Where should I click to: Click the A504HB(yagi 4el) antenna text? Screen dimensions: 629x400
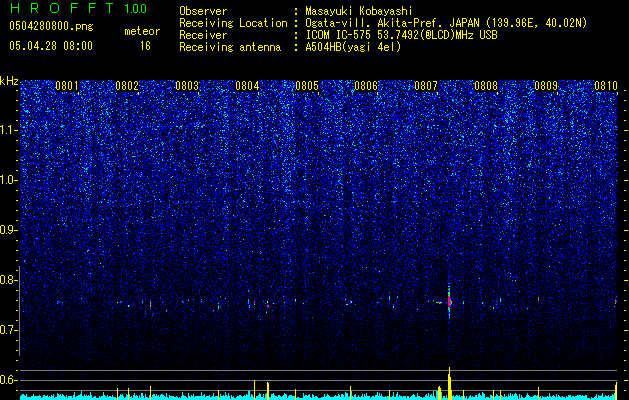[x=353, y=47]
